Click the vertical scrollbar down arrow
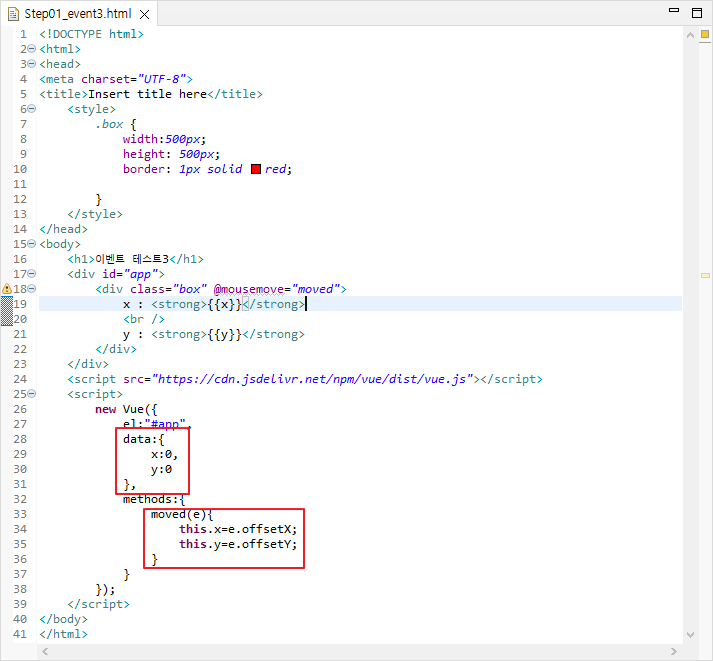 pos(690,635)
